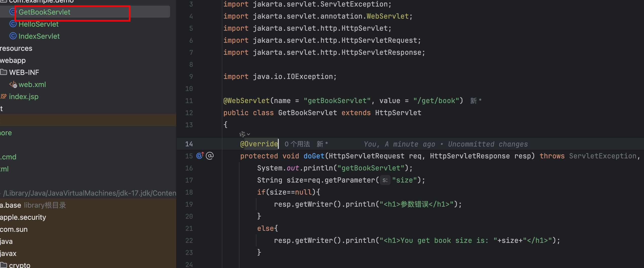The height and width of the screenshot is (268, 644).
Task: Click the overriding method gutter icon on line 15
Action: coord(200,156)
